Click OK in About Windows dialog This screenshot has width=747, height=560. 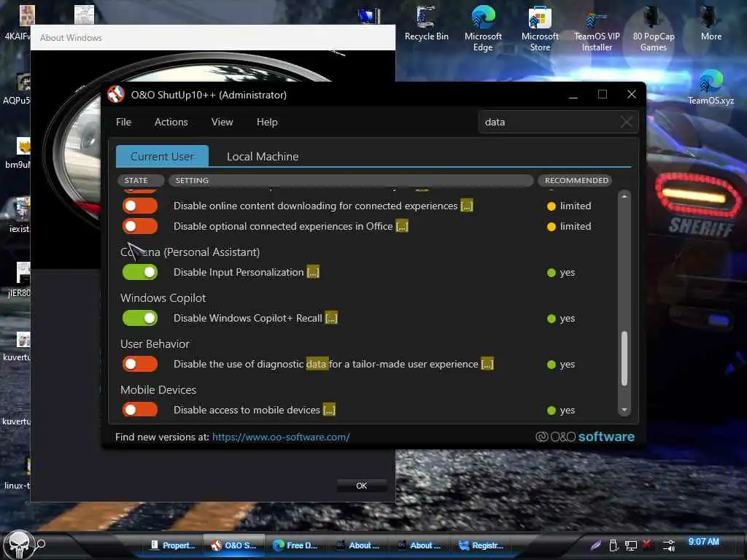[x=362, y=486]
